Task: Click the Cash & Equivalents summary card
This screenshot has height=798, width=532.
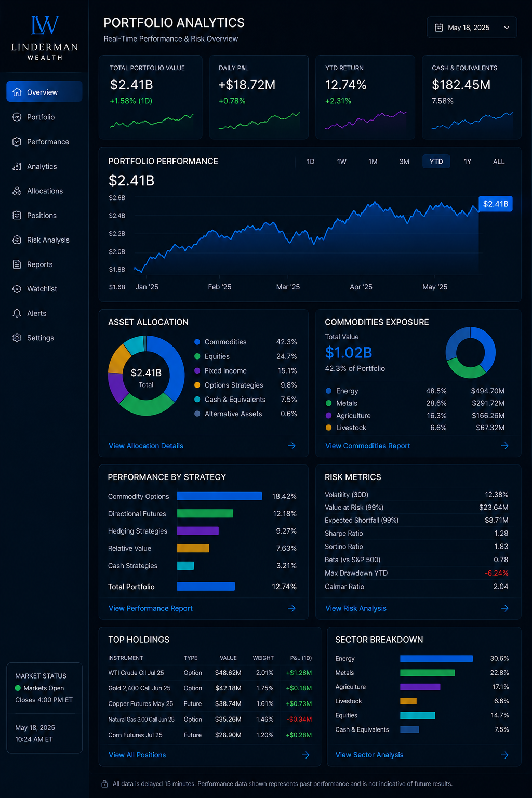Action: point(471,97)
